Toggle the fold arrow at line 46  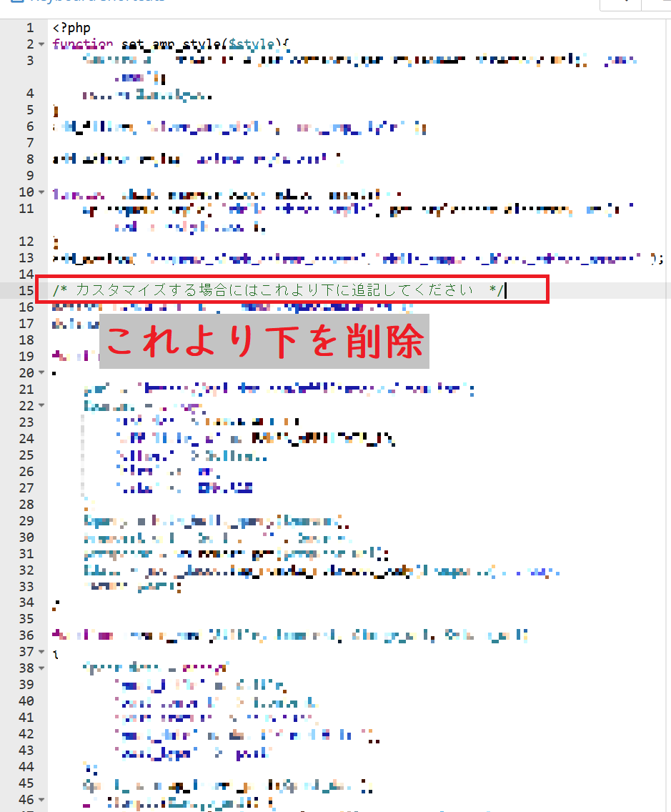click(41, 800)
